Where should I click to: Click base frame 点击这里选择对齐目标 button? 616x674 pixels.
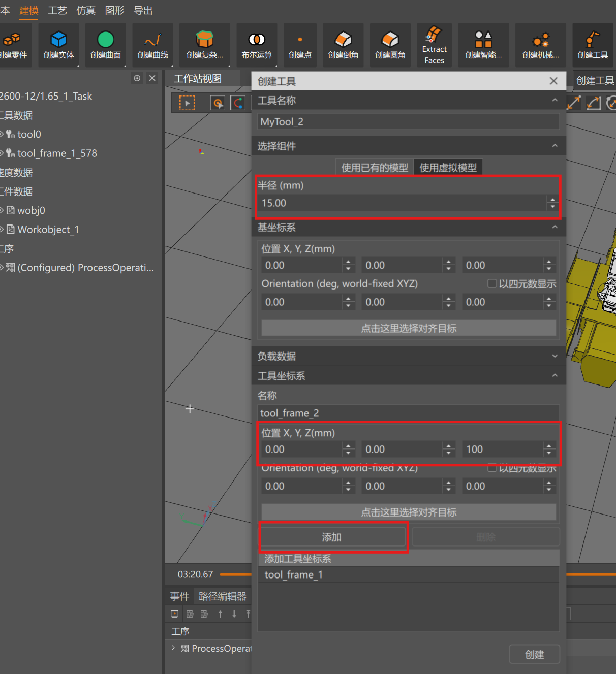click(409, 328)
